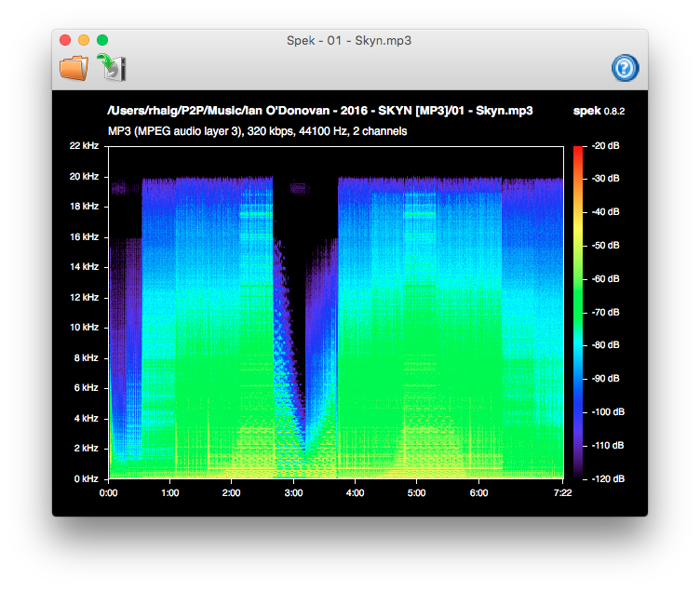Click the 1:00 time axis label

pos(169,492)
